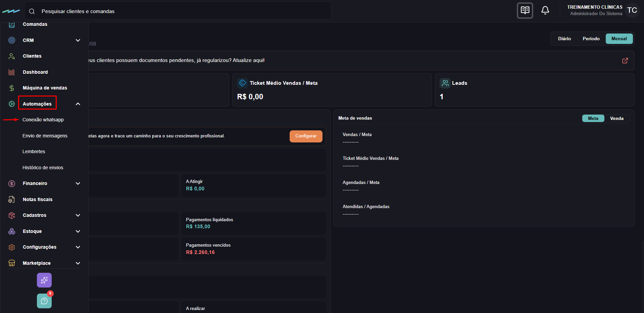Switch to Diário view
Screen dimensions: 644x313
[x=564, y=39]
